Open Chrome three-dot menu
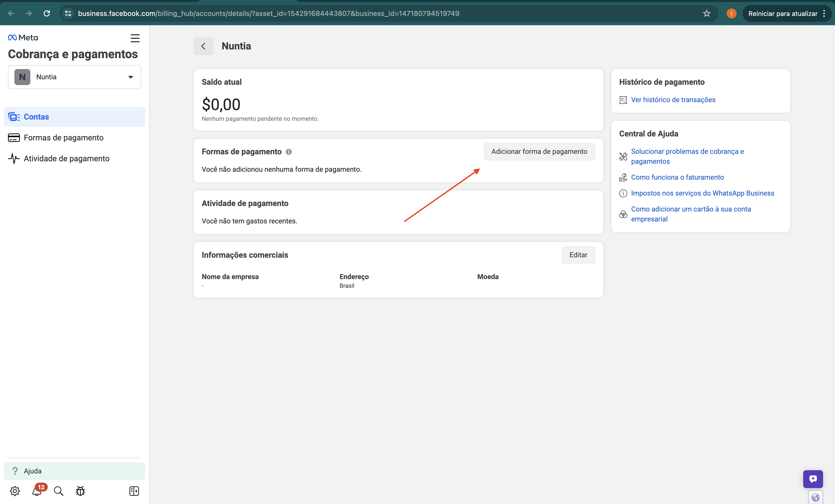The height and width of the screenshot is (504, 835). [x=825, y=14]
